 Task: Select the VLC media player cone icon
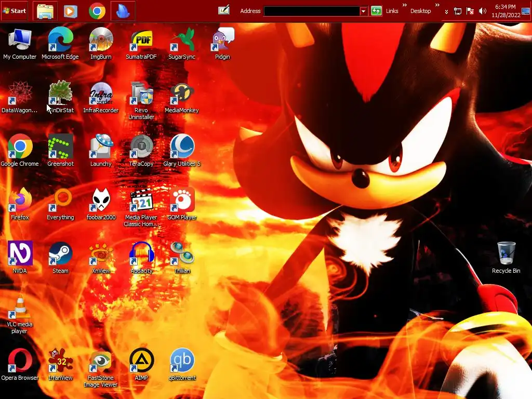click(20, 314)
